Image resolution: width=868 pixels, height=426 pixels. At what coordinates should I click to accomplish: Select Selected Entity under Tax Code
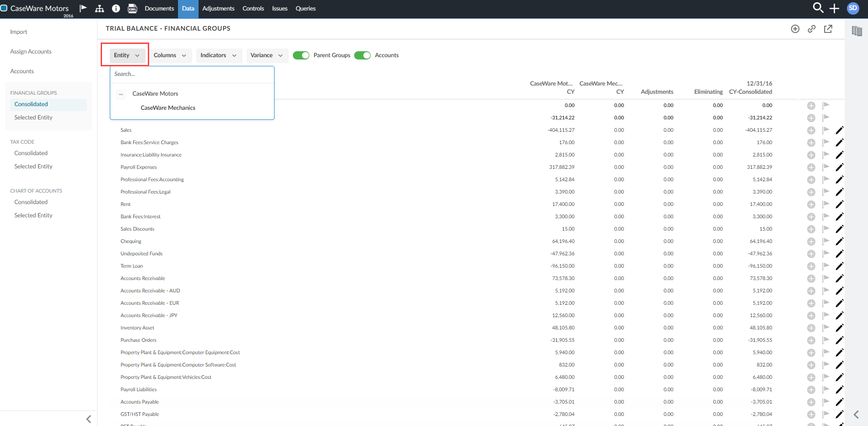pyautogui.click(x=33, y=167)
